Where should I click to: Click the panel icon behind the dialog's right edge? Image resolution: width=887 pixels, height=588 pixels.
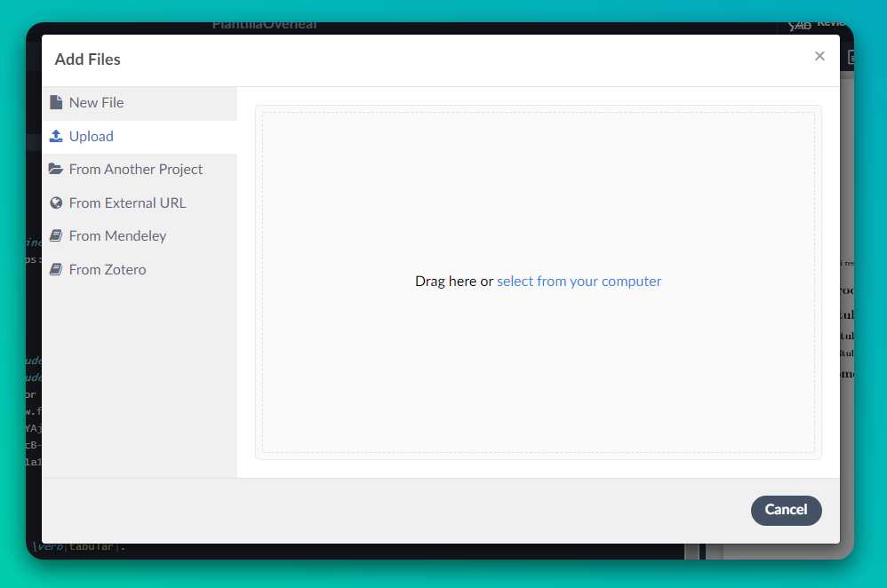click(x=850, y=58)
